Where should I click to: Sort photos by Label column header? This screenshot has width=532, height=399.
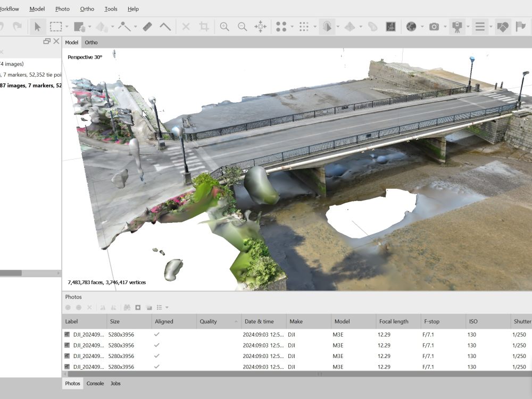pos(85,321)
